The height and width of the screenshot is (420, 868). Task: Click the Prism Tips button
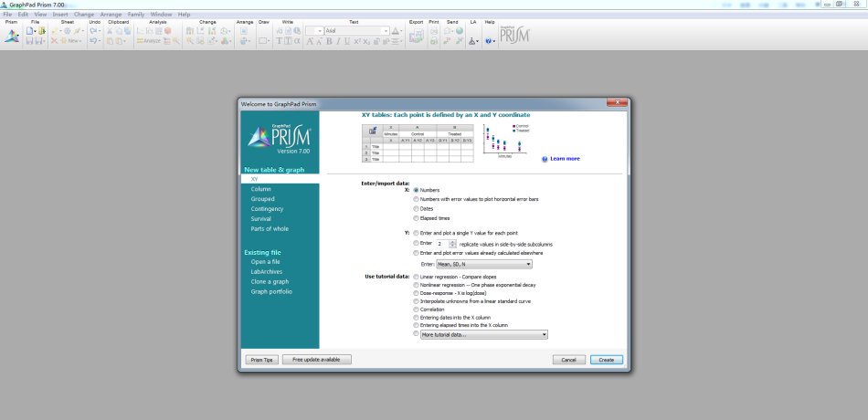[262, 360]
